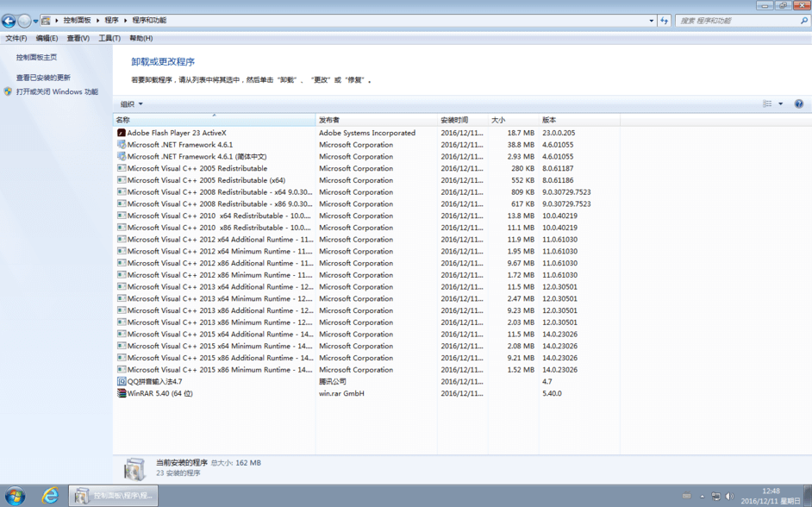Open the help question mark icon

798,104
